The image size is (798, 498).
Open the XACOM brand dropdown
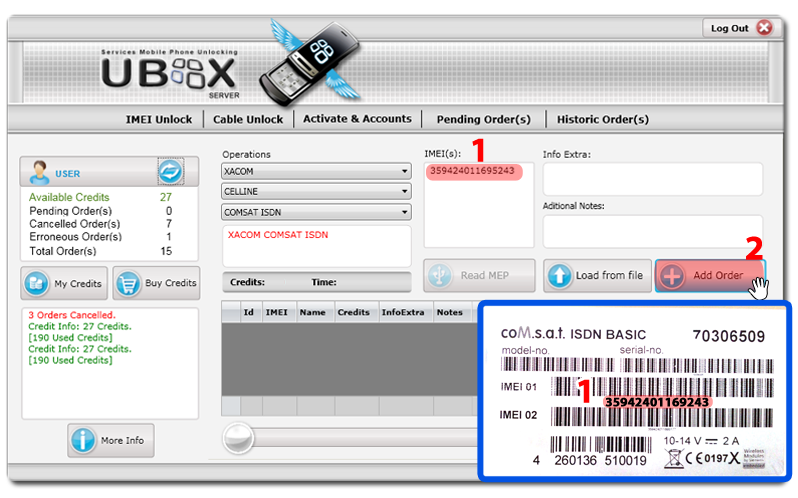pyautogui.click(x=316, y=171)
